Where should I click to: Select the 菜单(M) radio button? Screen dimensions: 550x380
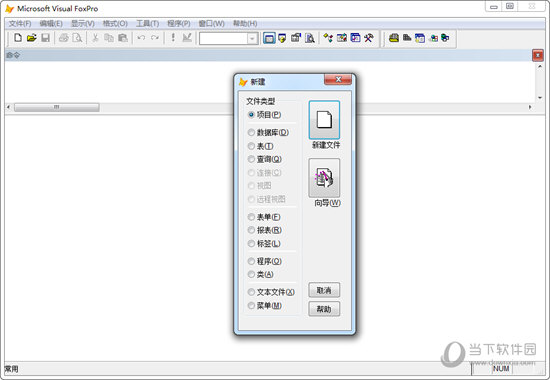click(x=251, y=306)
